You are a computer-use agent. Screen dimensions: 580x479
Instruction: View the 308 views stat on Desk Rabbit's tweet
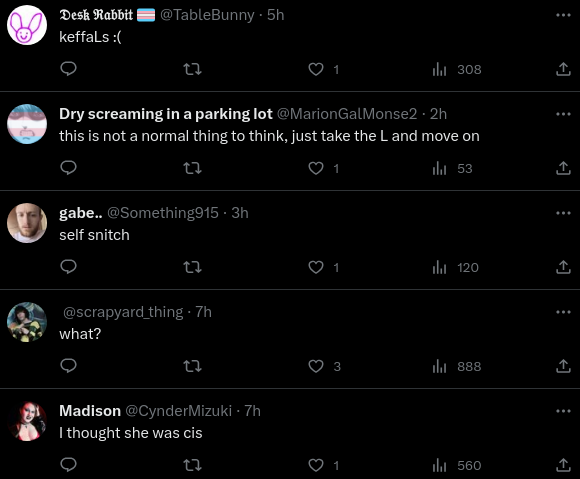(x=457, y=70)
